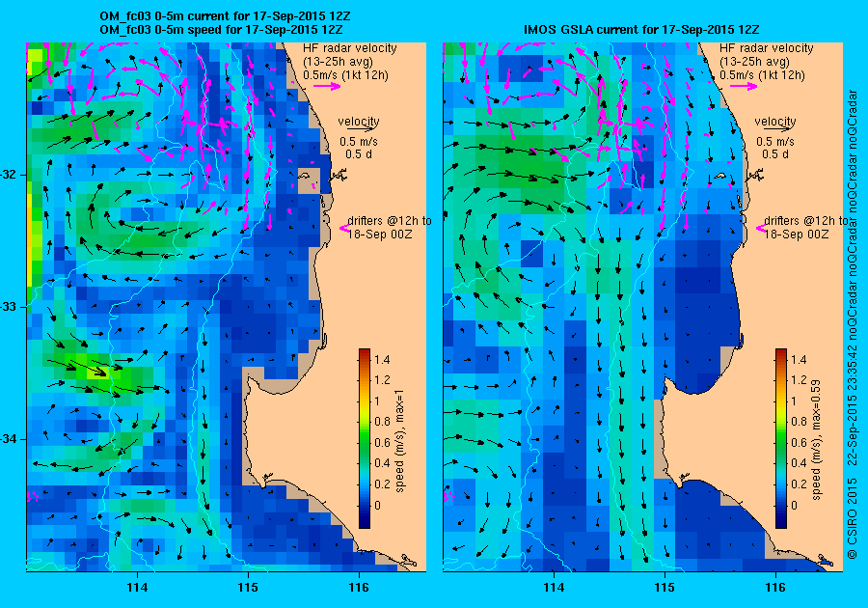Viewport: 868px width, 608px height.
Task: Click the CSIRO 2015 copyright timestamp text
Action: [x=852, y=323]
